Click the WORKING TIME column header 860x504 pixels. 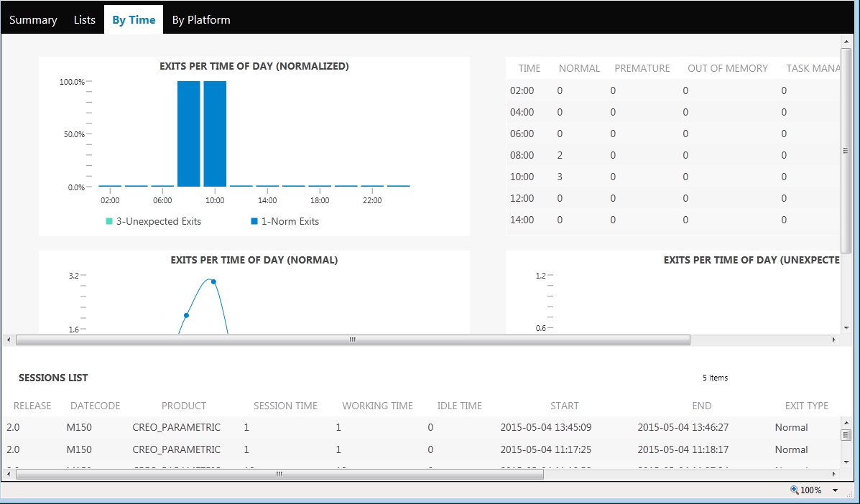(x=377, y=406)
